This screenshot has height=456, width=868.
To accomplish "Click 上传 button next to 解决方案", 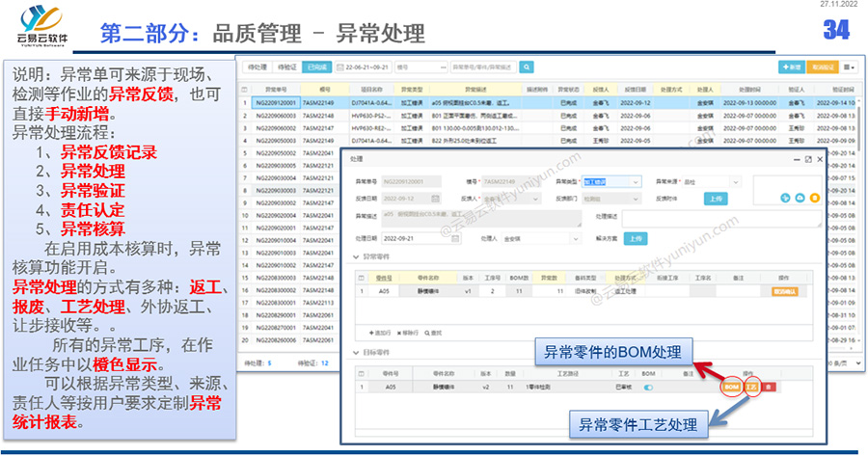I will click(636, 238).
